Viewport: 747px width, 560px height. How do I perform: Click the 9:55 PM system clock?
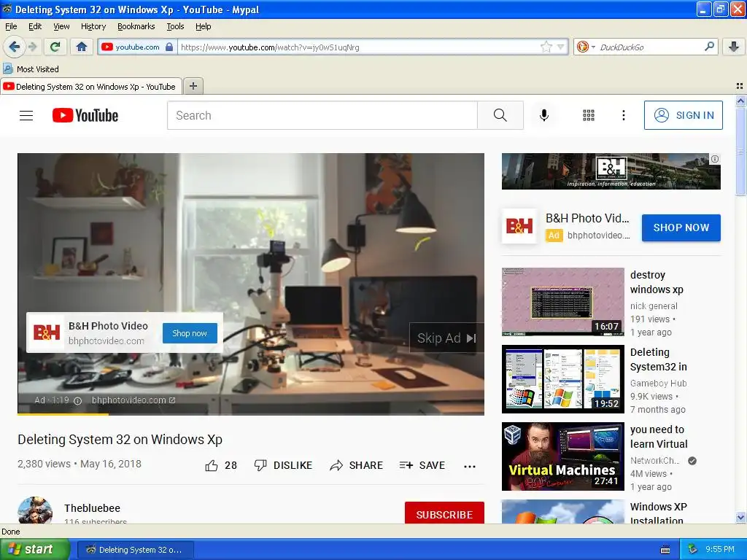(x=720, y=549)
